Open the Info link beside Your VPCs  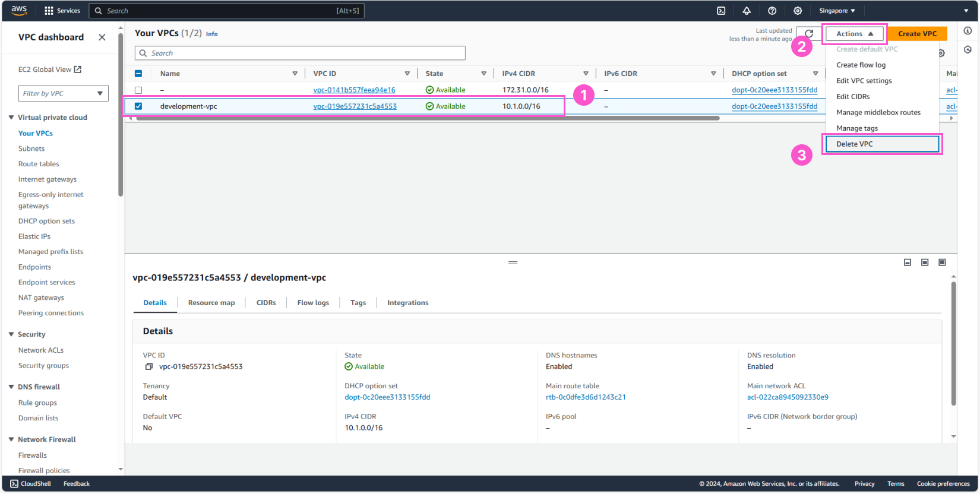[x=211, y=34]
